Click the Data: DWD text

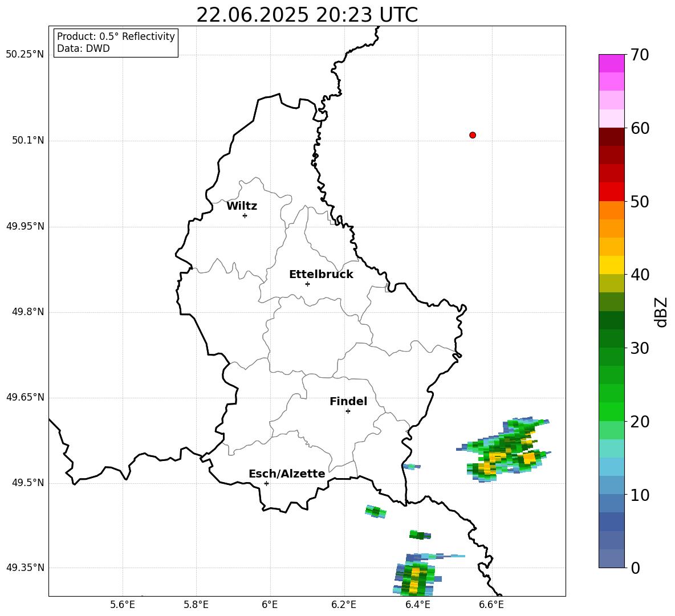point(83,48)
